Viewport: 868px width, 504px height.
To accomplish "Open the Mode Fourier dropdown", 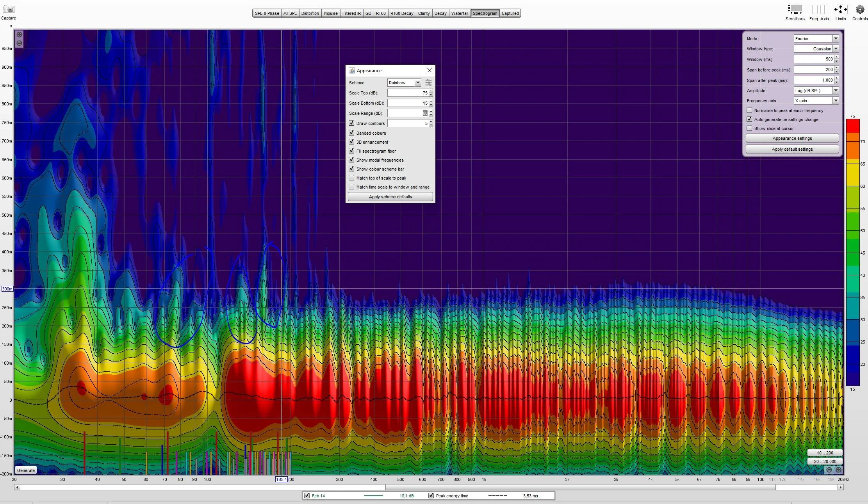I will (836, 39).
